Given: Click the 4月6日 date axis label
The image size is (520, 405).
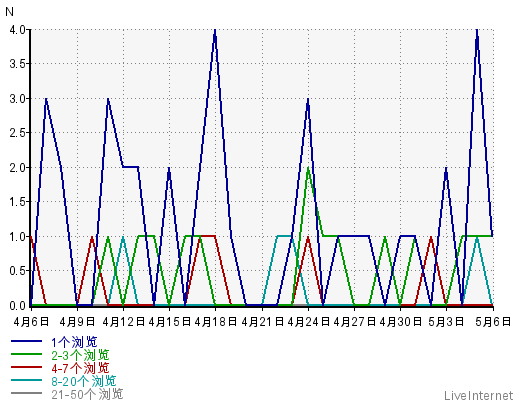Looking at the screenshot, I should coord(31,321).
